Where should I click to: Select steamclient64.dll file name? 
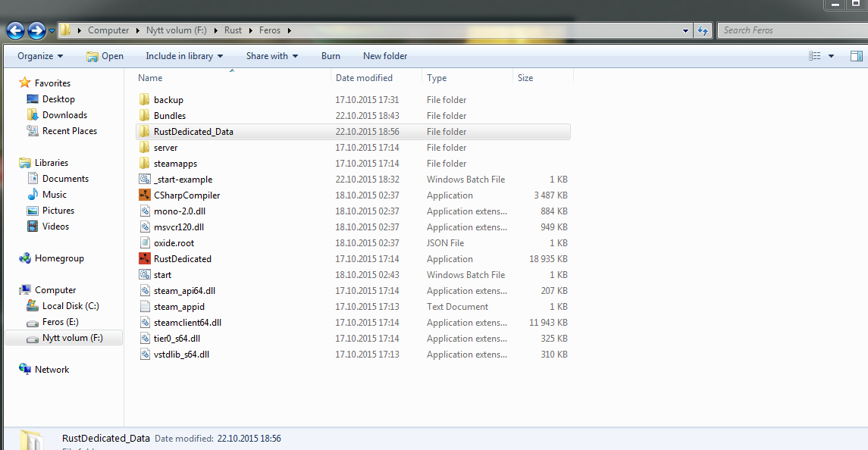(187, 323)
